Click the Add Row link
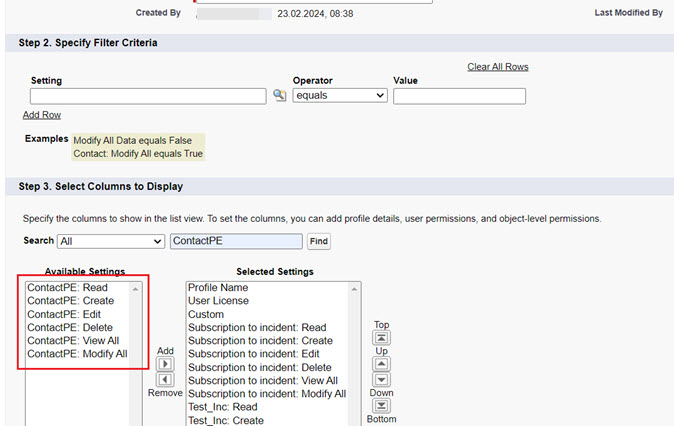Image resolution: width=674 pixels, height=426 pixels. (42, 115)
